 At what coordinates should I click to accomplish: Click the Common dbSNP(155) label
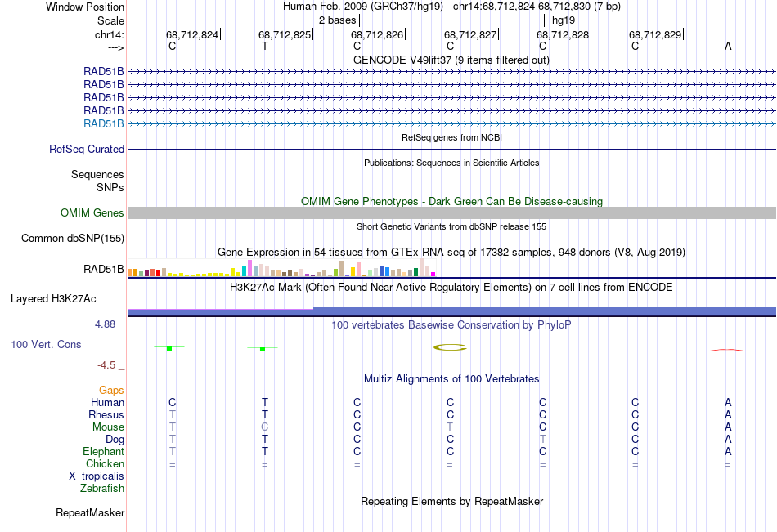point(73,239)
